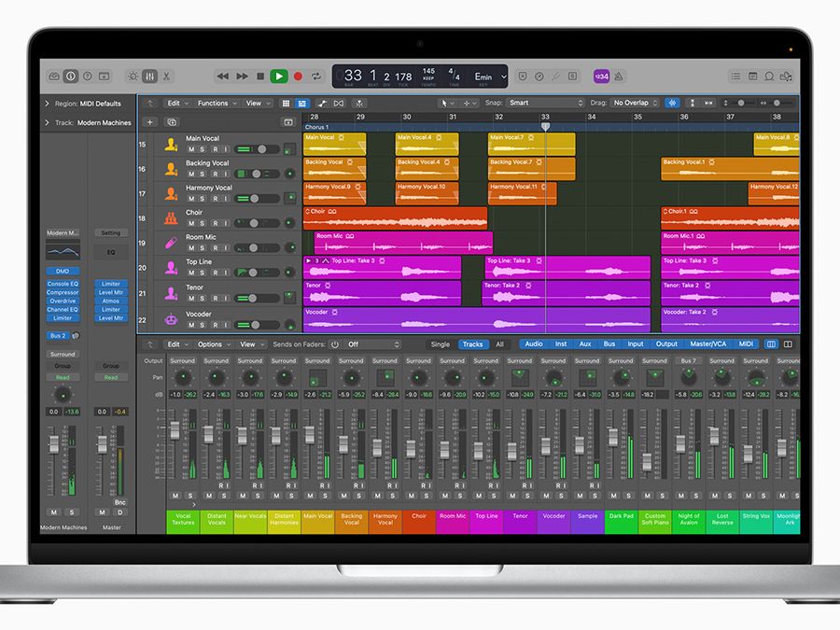Enable record on Harmony Vocal track
Image resolution: width=840 pixels, height=630 pixels.
coord(215,199)
